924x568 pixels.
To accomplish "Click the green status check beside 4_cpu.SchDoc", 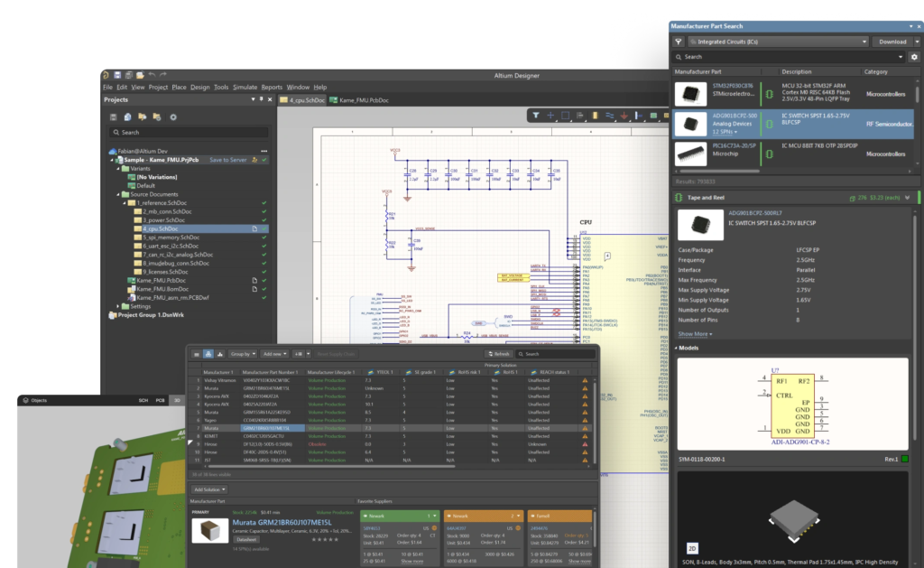I will tap(264, 228).
